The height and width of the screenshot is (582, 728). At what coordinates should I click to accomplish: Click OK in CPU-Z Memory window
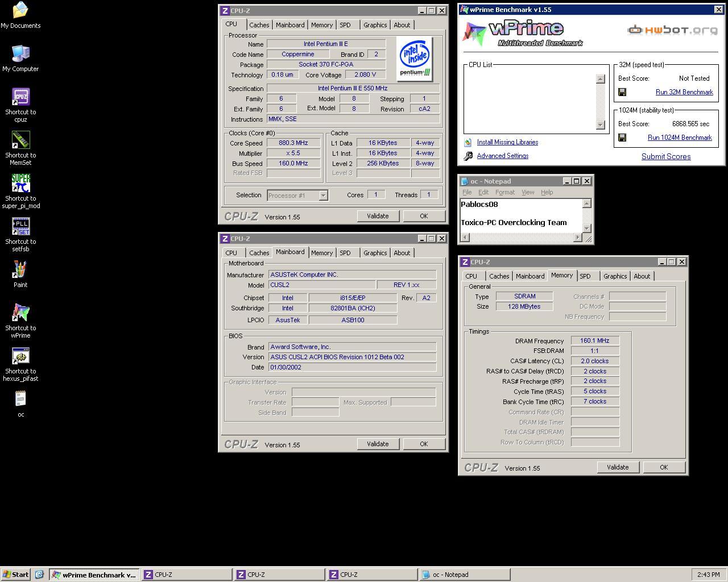point(664,467)
